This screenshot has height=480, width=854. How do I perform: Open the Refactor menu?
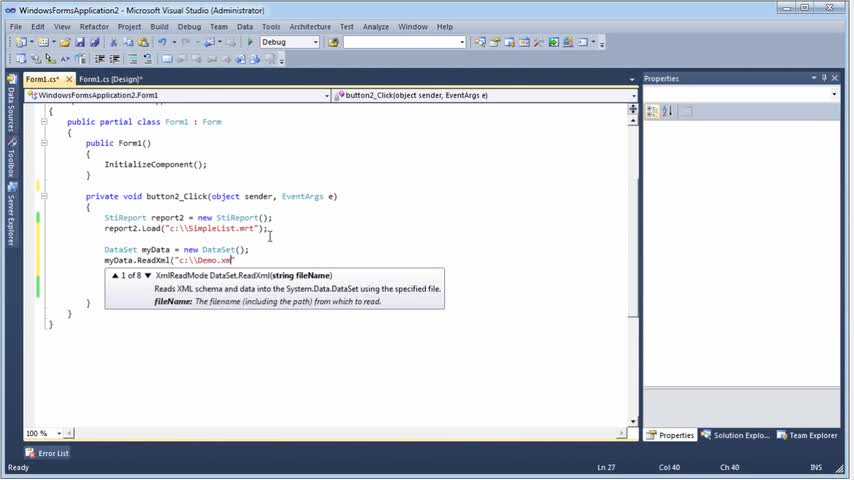coord(94,27)
